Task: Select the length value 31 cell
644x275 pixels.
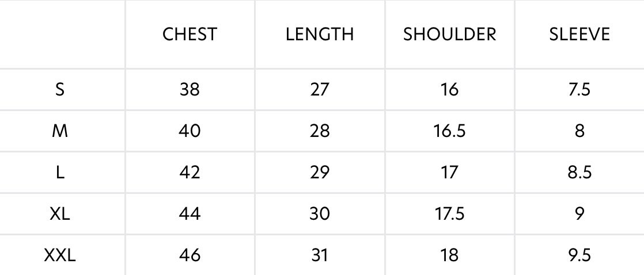Action: [x=320, y=255]
